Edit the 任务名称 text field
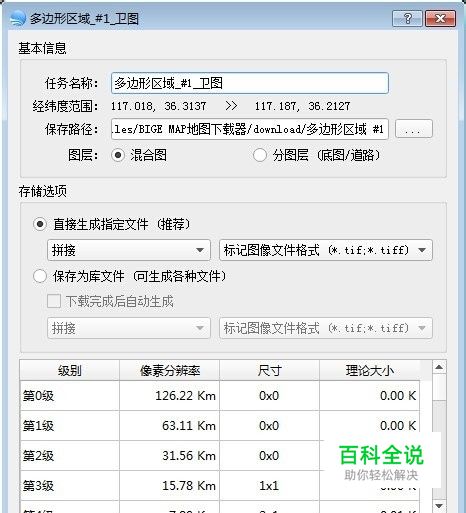Image resolution: width=466 pixels, height=513 pixels. click(x=250, y=83)
